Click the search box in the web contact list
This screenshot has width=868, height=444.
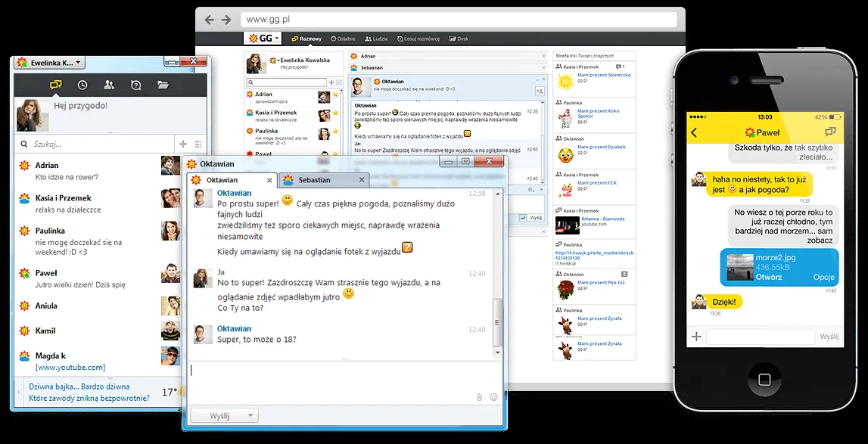[287, 82]
